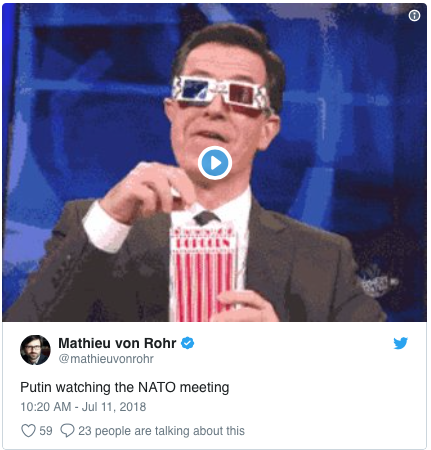The width and height of the screenshot is (431, 450).
Task: Open the 10:20 AM - Jul 11, 2018 timestamp
Action: click(83, 407)
